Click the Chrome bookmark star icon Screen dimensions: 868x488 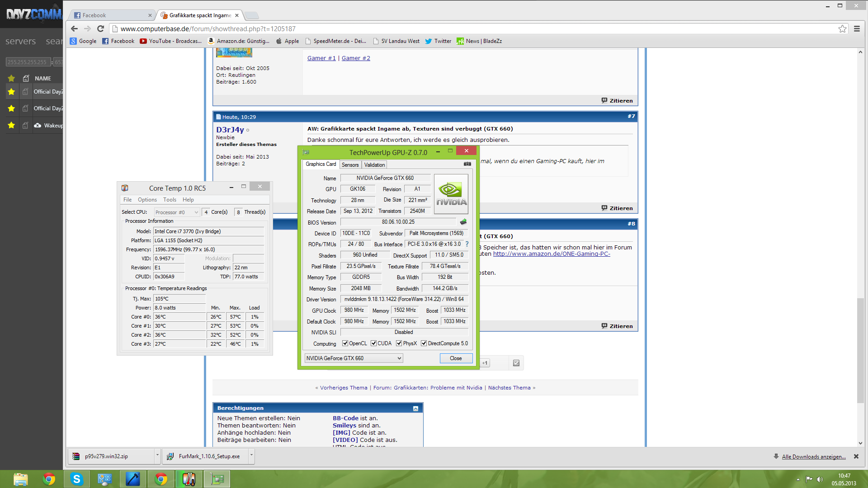(842, 29)
